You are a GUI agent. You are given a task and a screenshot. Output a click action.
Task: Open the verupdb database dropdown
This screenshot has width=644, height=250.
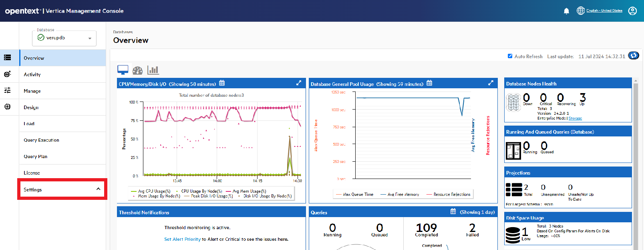[x=64, y=38]
